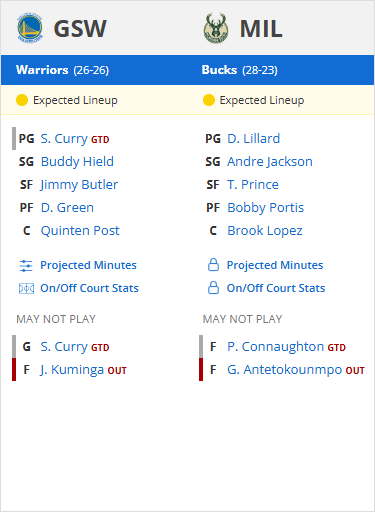Click the Bucks Projected Minutes lock icon
This screenshot has width=375, height=512.
[x=213, y=265]
